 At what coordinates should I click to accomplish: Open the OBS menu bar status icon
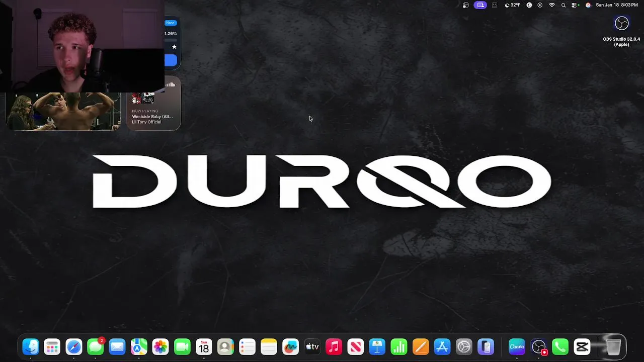click(466, 5)
